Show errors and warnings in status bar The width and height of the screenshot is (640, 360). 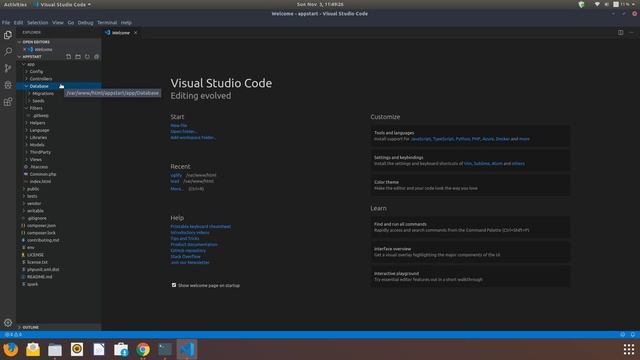click(x=13, y=334)
